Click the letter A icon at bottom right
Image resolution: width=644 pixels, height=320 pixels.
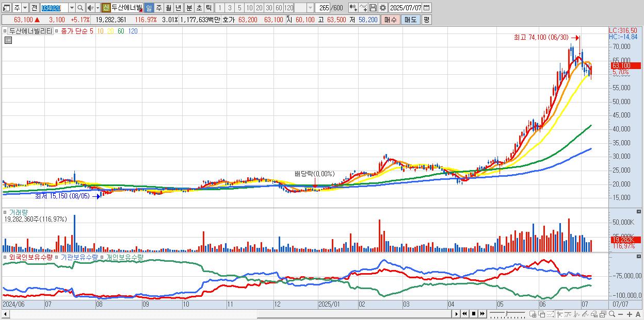[638, 314]
